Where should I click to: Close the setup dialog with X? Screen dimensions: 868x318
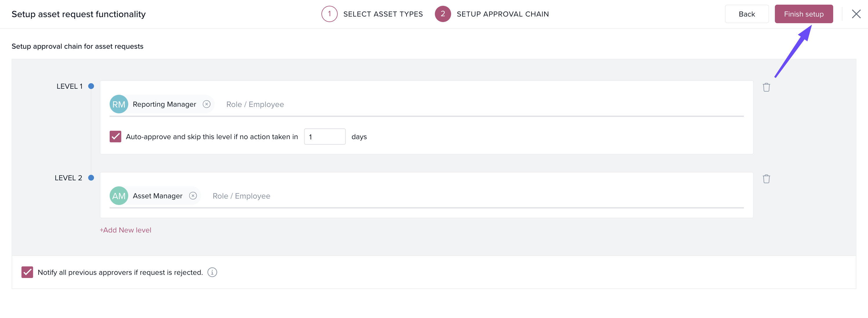pos(856,14)
